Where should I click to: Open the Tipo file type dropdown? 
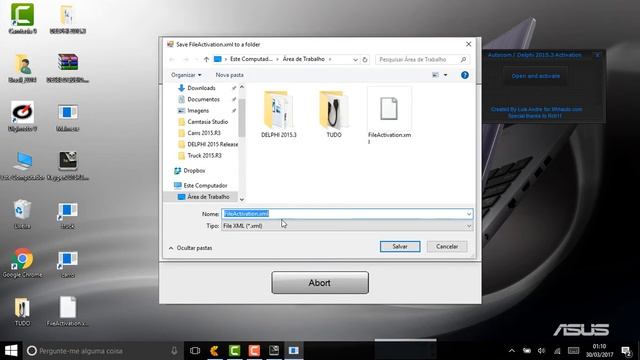(347, 226)
